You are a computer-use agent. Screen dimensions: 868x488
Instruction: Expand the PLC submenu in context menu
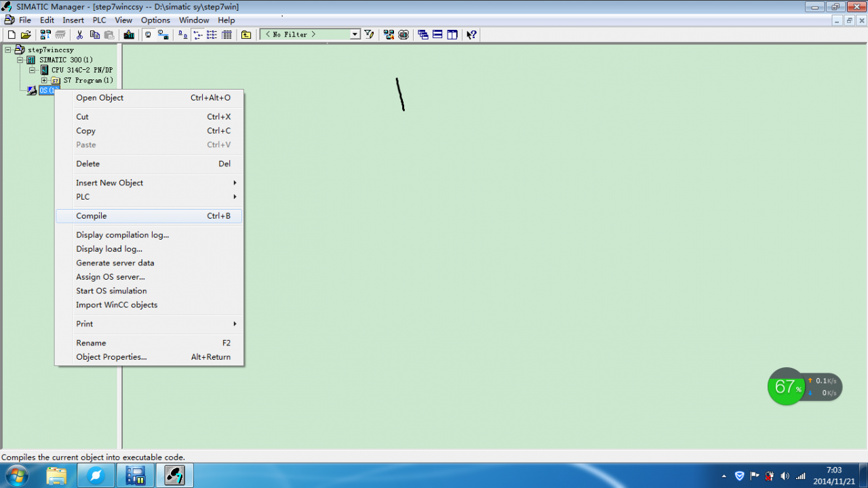pyautogui.click(x=149, y=197)
